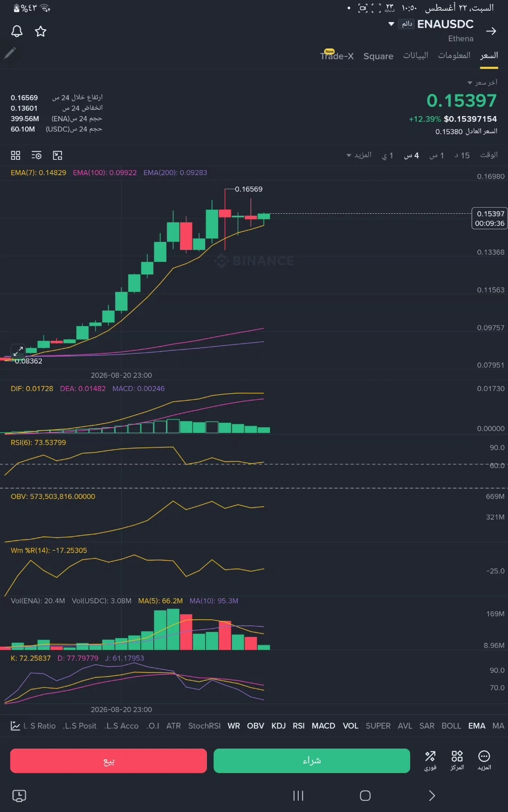Open Android recent apps button
This screenshot has width=508, height=812.
298,796
